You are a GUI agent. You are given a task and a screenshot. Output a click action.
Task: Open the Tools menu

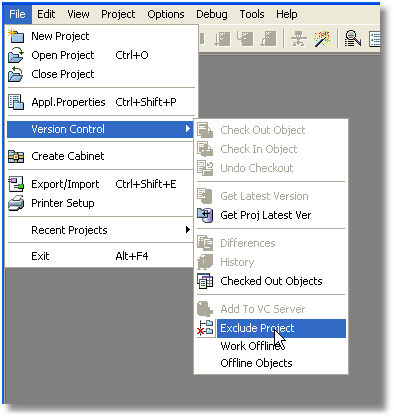point(252,14)
